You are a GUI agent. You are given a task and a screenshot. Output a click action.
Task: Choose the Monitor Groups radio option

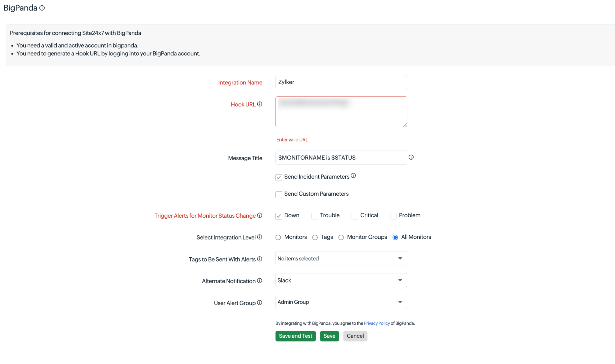[x=341, y=237]
